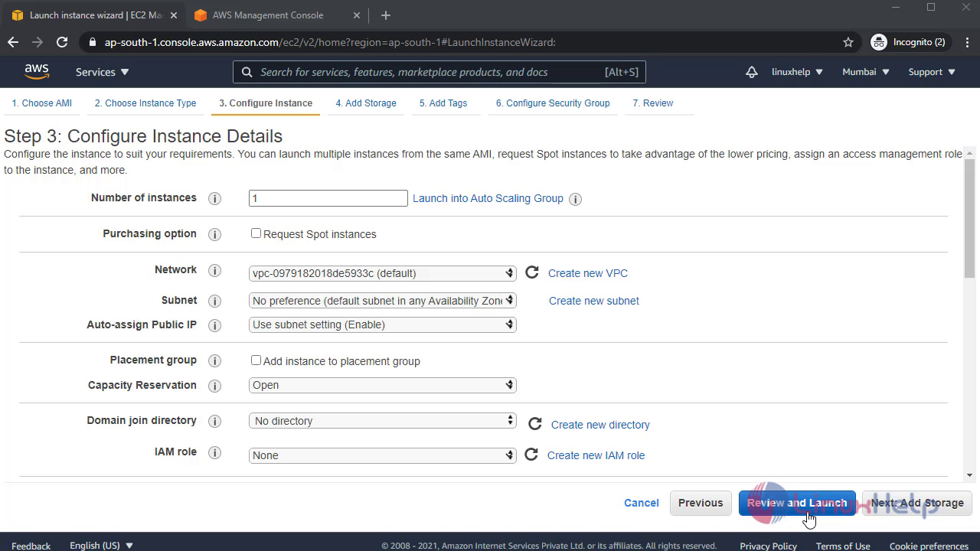Switch to AWS Management Console browser tab
Screen dimensions: 980x551
(x=268, y=15)
